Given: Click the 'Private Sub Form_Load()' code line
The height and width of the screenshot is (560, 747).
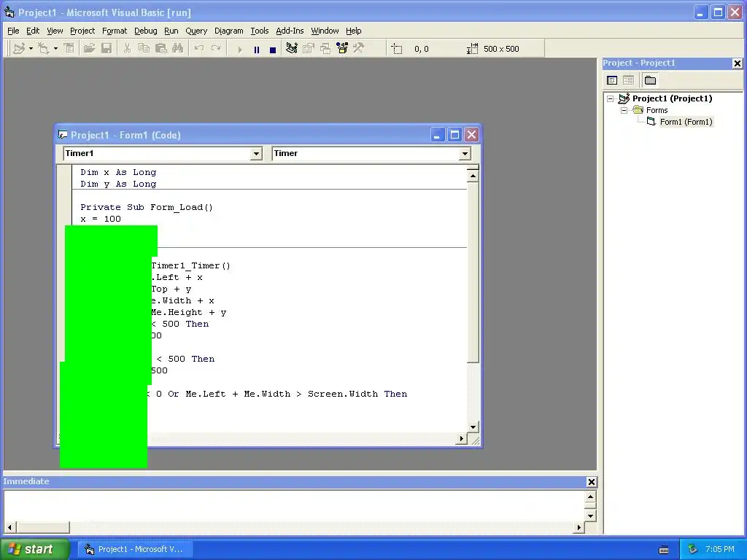Looking at the screenshot, I should point(146,207).
